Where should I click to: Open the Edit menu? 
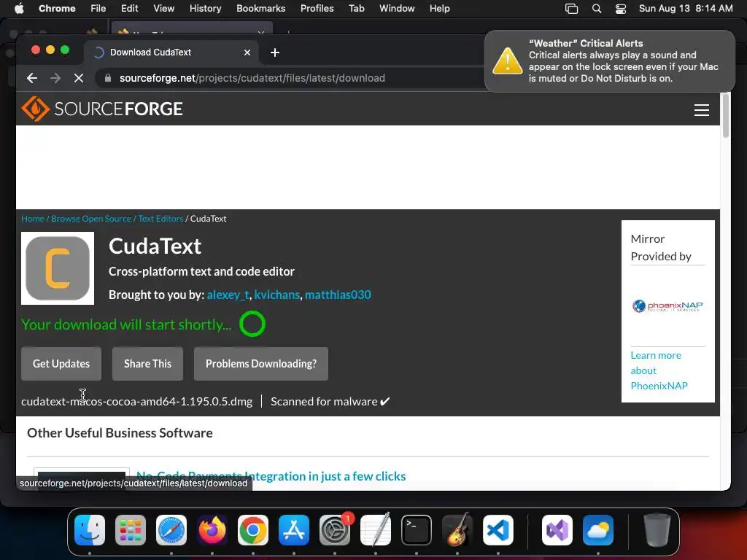pos(129,8)
